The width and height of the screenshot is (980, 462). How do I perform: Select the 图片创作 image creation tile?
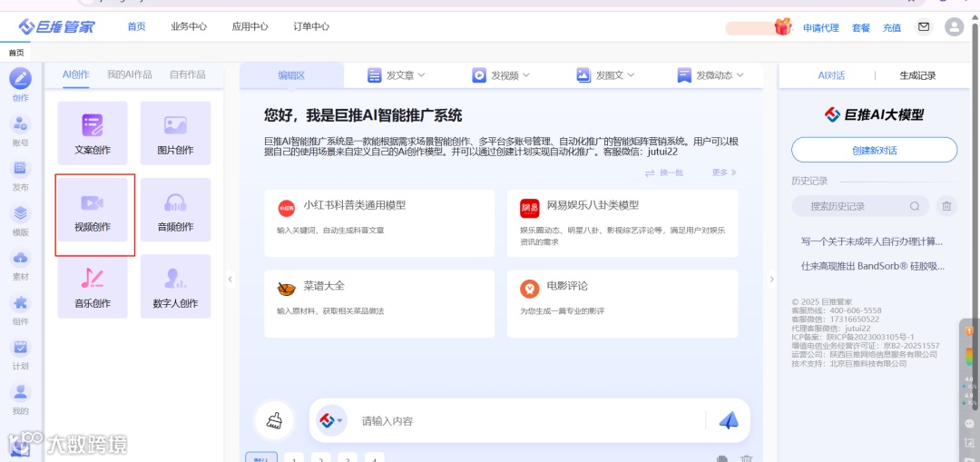coord(176,133)
